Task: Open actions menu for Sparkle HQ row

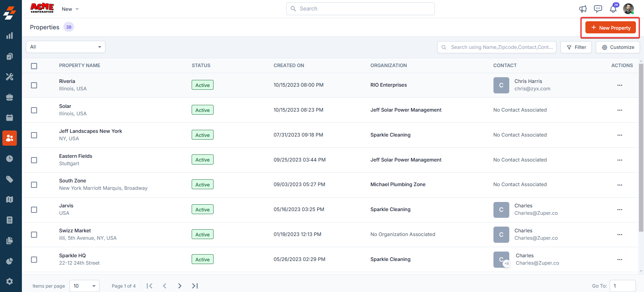Action: click(x=619, y=260)
